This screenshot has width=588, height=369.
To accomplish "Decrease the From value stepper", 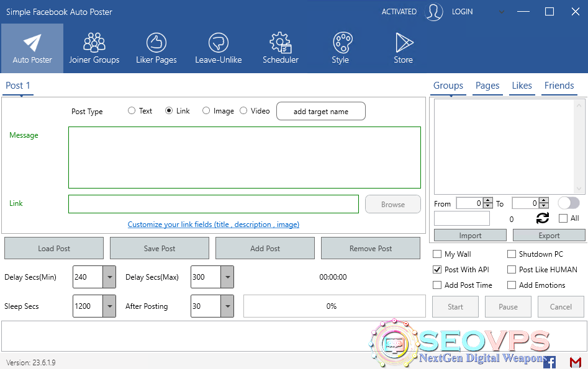I will (x=488, y=206).
